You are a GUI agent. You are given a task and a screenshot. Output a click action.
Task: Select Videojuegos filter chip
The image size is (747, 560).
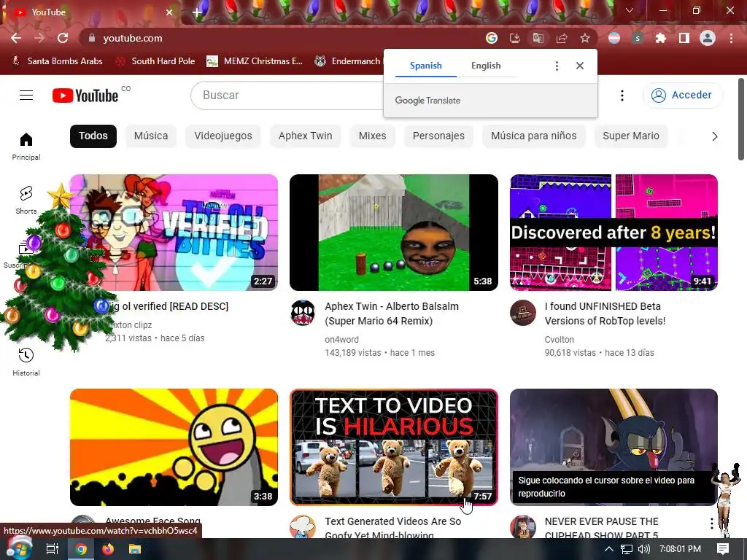[223, 136]
